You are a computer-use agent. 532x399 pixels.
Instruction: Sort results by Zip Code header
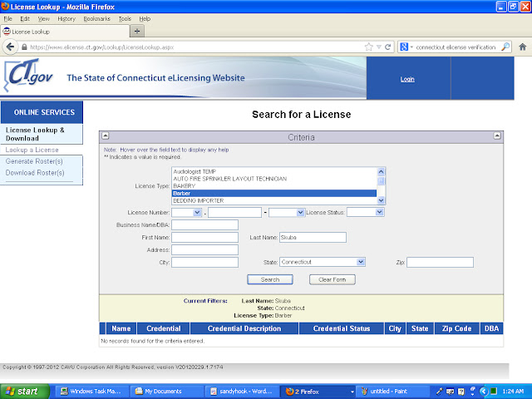[456, 328]
